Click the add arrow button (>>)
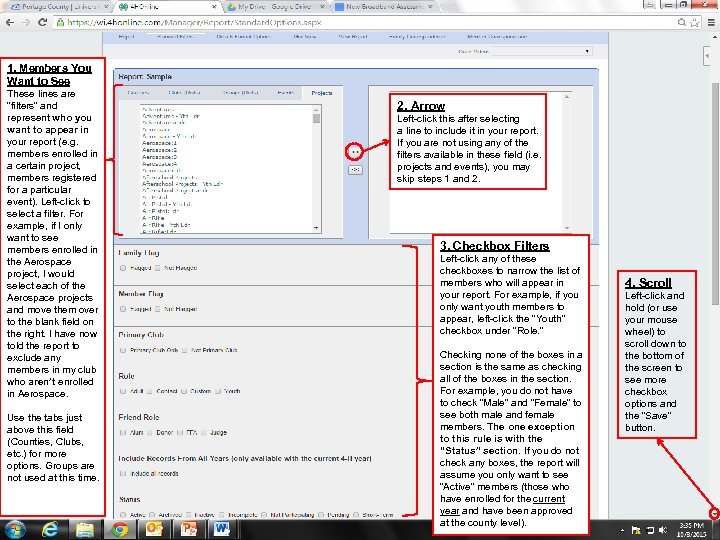Viewport: 720px width, 540px height. [x=354, y=151]
